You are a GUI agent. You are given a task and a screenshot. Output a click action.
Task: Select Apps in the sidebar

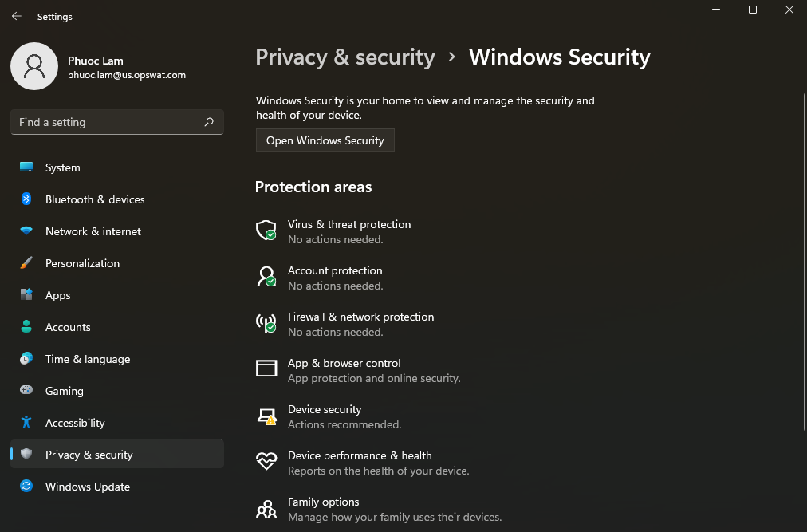tap(117, 295)
